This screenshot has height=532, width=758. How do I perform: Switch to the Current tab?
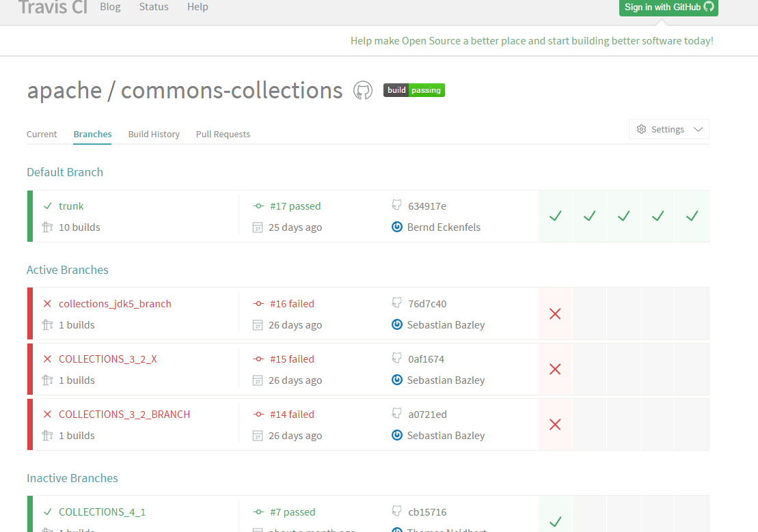(42, 134)
